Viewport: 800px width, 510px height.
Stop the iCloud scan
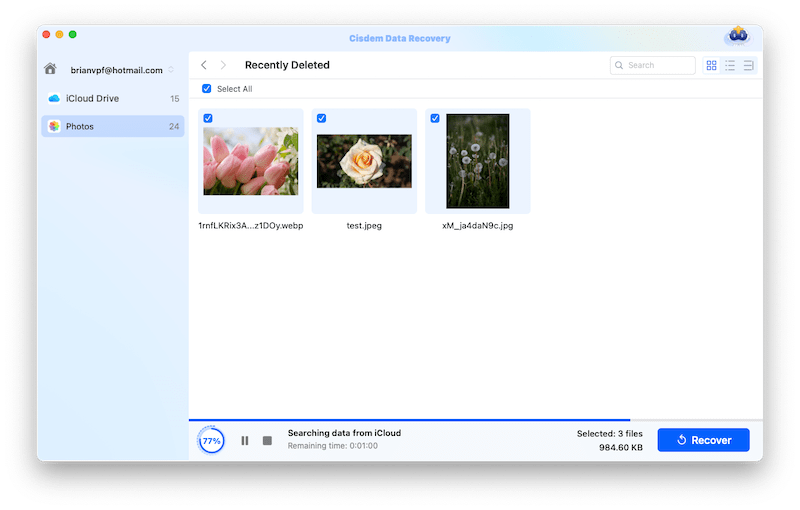coord(267,441)
